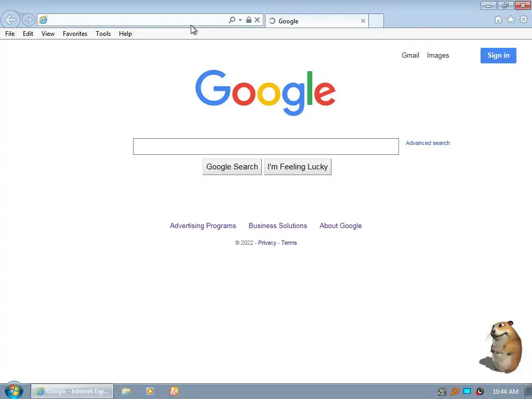Select the Google browser tab
The width and height of the screenshot is (532, 399).
click(316, 21)
